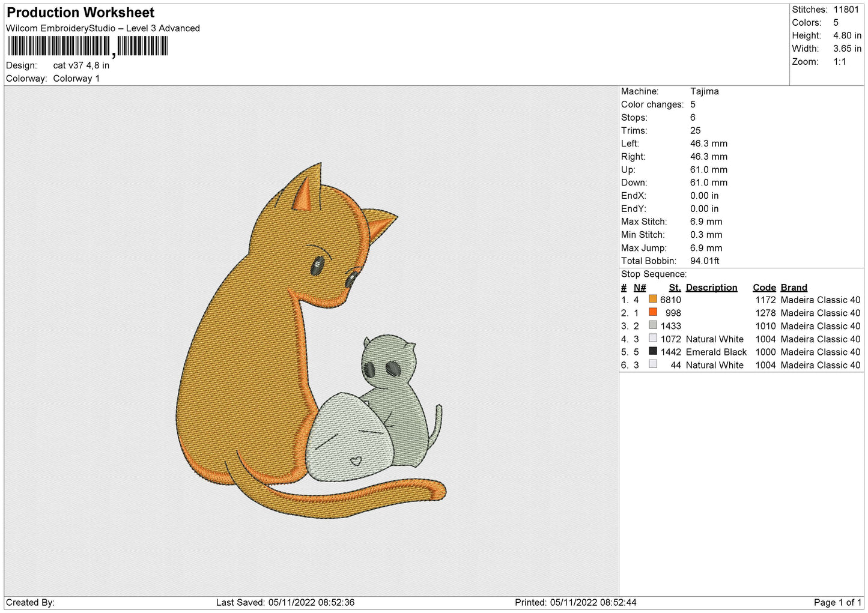Image resolution: width=868 pixels, height=613 pixels.
Task: Click the Width value 3.65 in
Action: (847, 49)
